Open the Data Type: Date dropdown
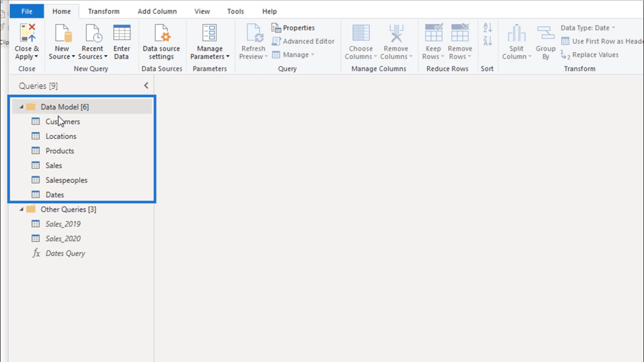 [x=588, y=28]
